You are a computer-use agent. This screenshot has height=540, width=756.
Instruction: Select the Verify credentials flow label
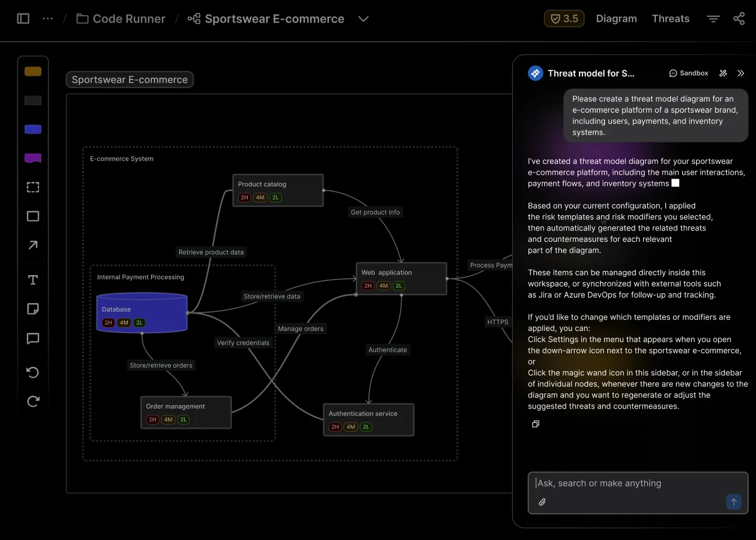point(243,343)
